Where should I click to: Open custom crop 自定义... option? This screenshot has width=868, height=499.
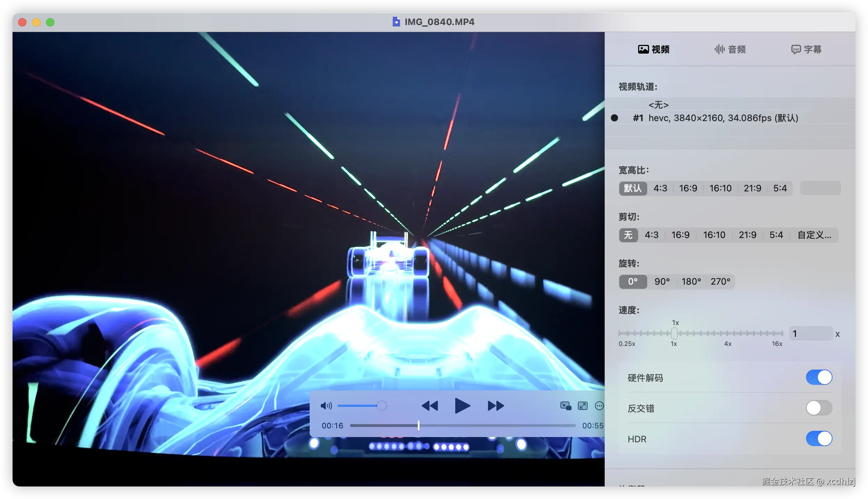point(814,235)
